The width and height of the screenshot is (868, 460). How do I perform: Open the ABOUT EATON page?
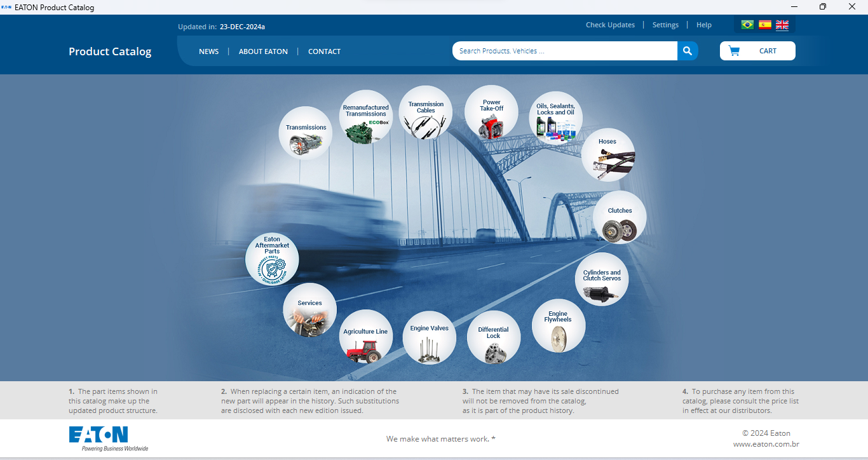click(263, 51)
